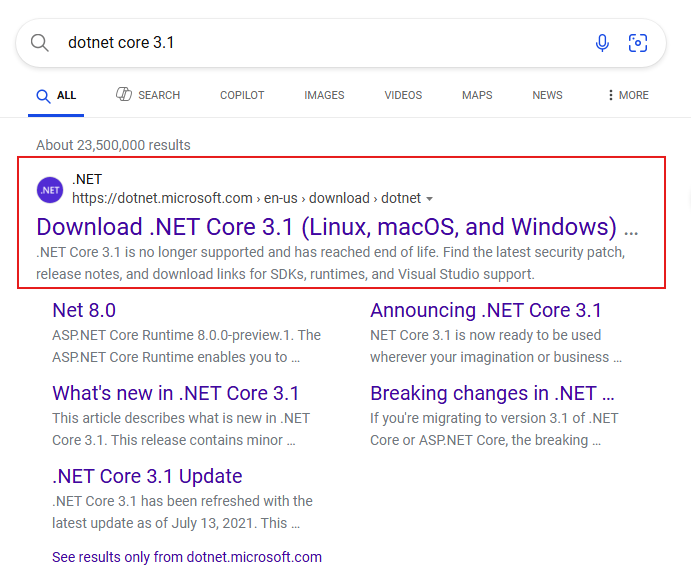The height and width of the screenshot is (569, 691).
Task: Open the COPILOT tab
Action: click(x=242, y=95)
